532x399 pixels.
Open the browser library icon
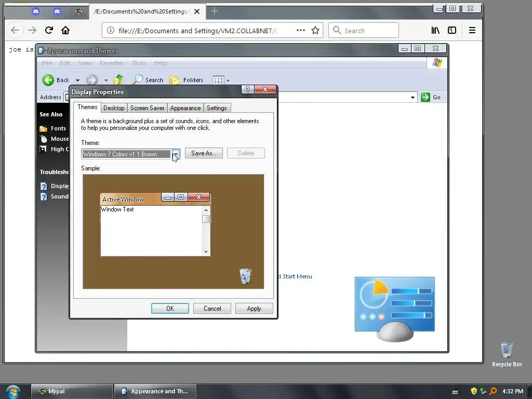435,30
